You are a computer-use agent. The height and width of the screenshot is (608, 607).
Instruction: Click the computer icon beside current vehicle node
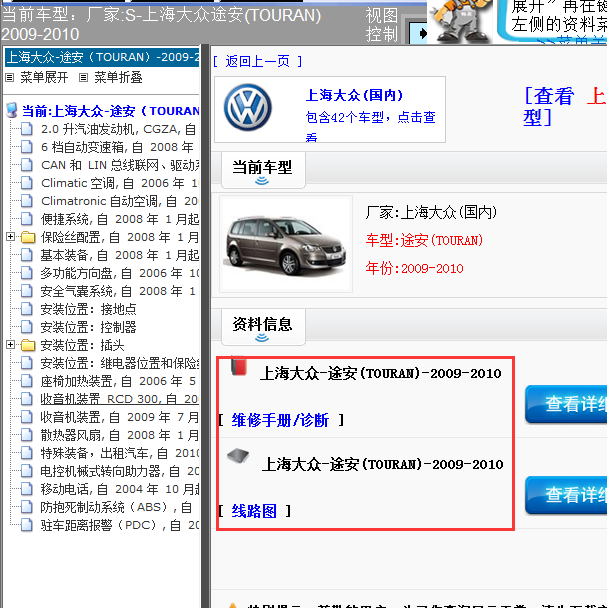(x=12, y=110)
